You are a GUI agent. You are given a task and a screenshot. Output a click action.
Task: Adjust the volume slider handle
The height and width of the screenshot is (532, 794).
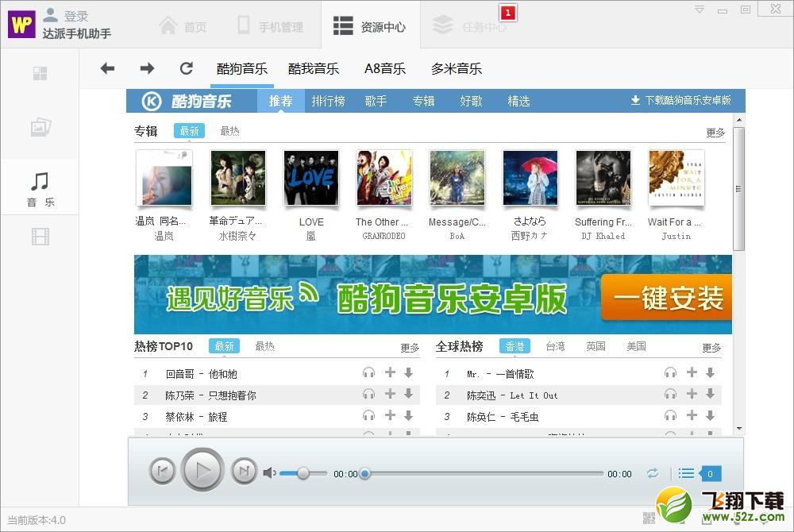coord(303,473)
